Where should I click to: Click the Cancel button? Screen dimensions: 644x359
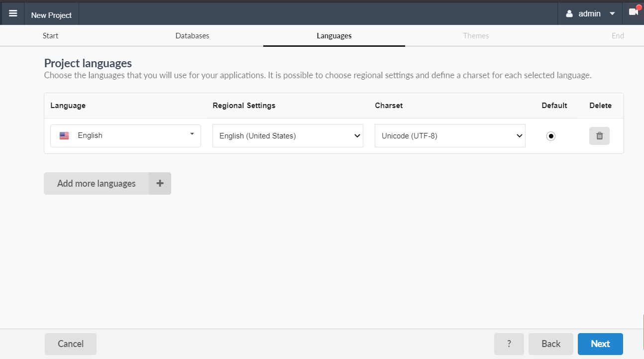tap(71, 344)
